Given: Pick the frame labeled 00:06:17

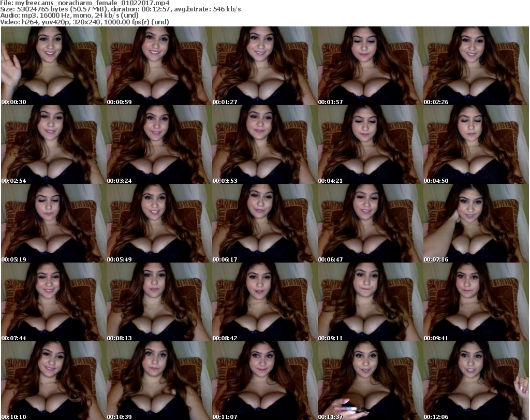Looking at the screenshot, I should pyautogui.click(x=264, y=224).
